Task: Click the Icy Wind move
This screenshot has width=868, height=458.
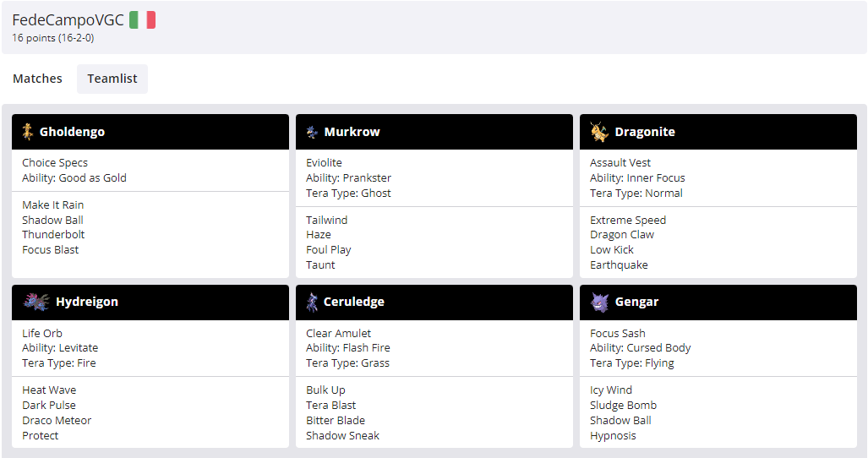Action: tap(610, 390)
